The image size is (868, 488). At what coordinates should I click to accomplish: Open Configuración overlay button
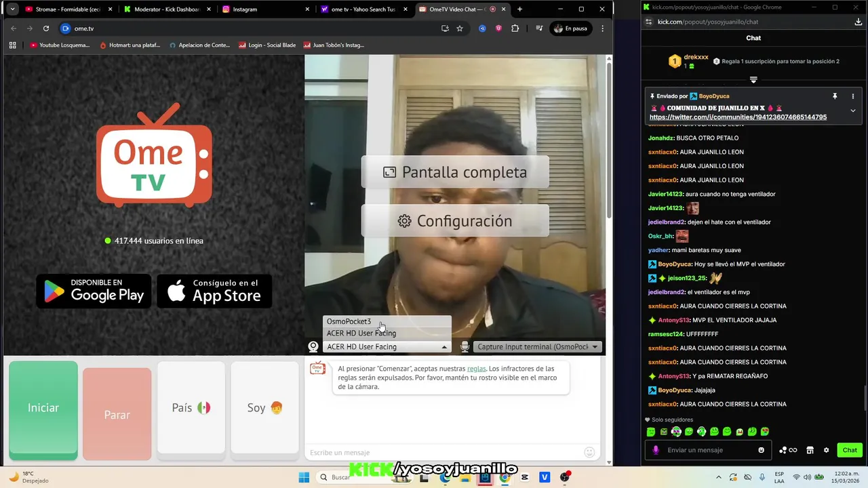tap(455, 221)
